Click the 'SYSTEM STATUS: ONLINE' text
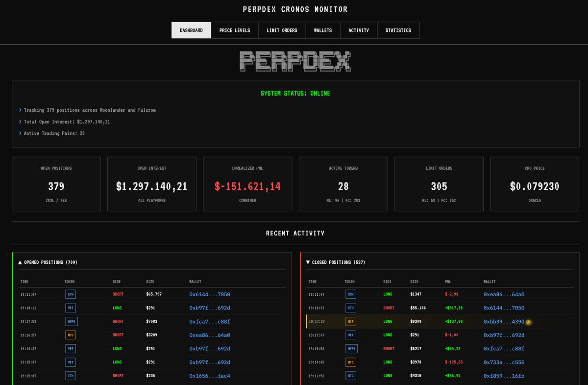The image size is (588, 385). (x=295, y=93)
